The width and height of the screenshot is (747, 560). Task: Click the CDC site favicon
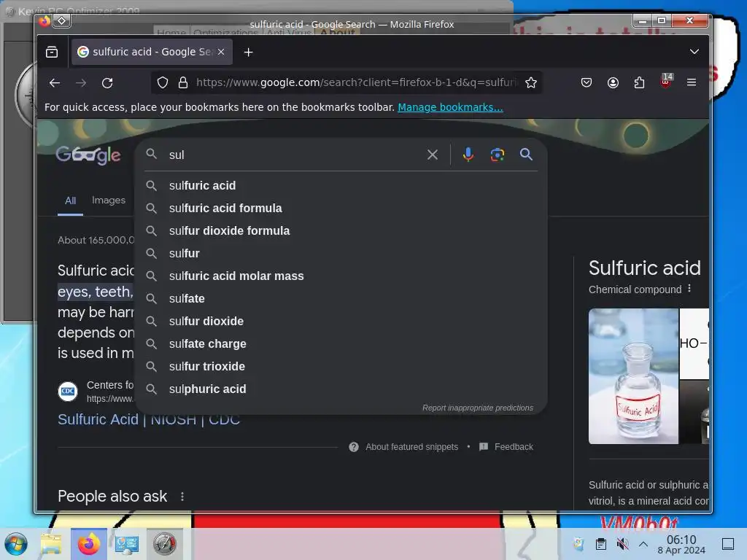click(x=68, y=392)
